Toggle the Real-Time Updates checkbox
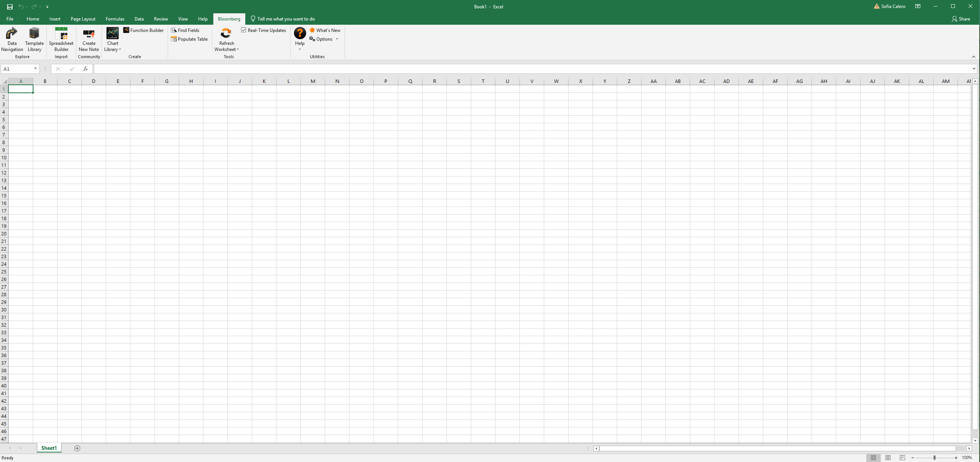Screen dimensions: 980x462 tap(243, 30)
